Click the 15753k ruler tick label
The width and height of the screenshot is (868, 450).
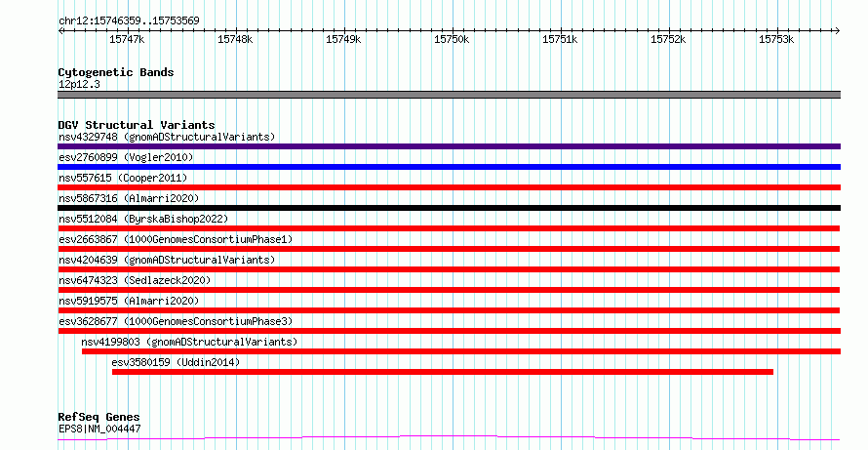pos(776,39)
